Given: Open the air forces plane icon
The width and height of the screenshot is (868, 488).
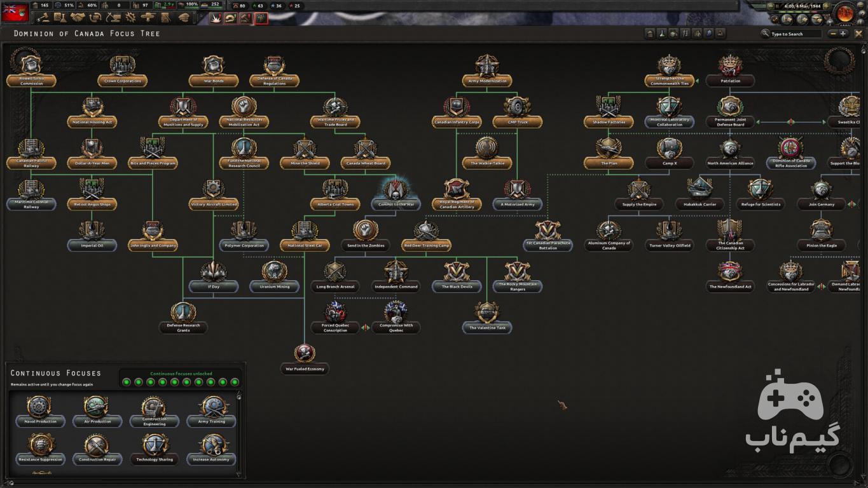Looking at the screenshot, I should [x=149, y=18].
